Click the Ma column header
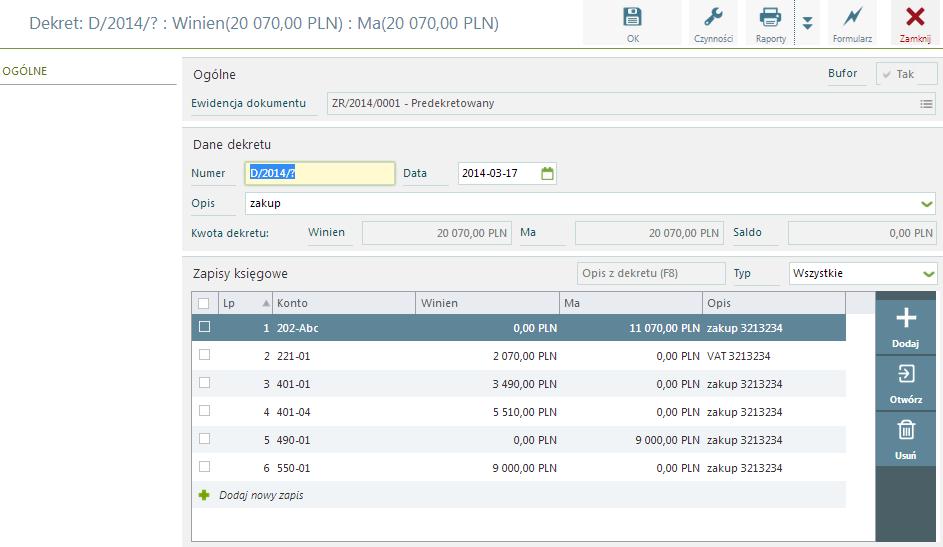Screen dimensions: 943x547 (x=631, y=304)
